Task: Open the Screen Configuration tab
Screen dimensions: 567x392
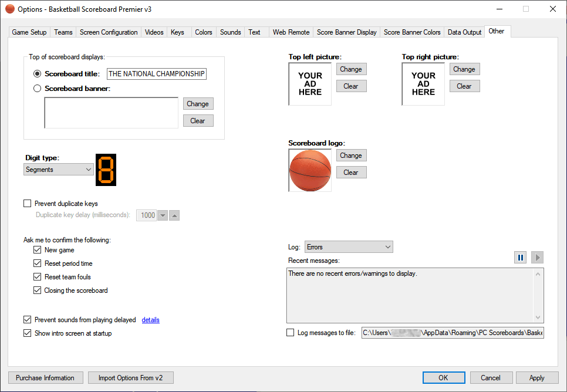Action: click(x=109, y=32)
